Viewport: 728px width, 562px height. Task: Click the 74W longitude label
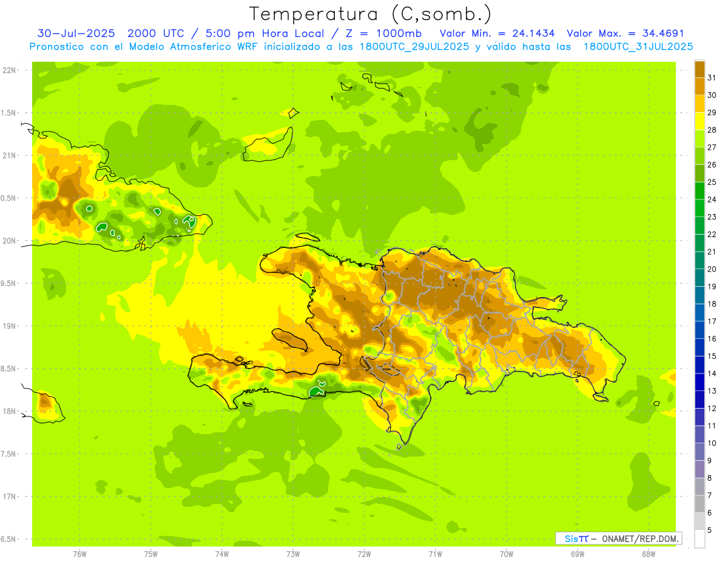[222, 554]
